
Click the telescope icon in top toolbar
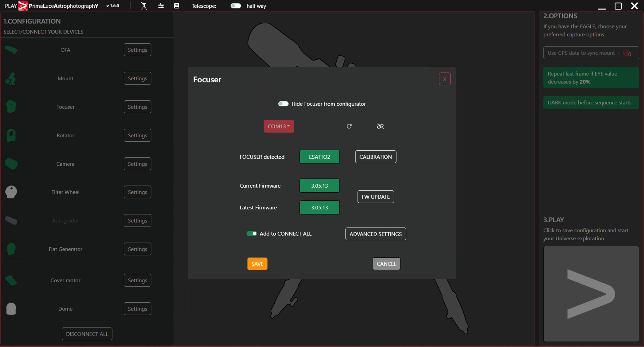(x=144, y=6)
